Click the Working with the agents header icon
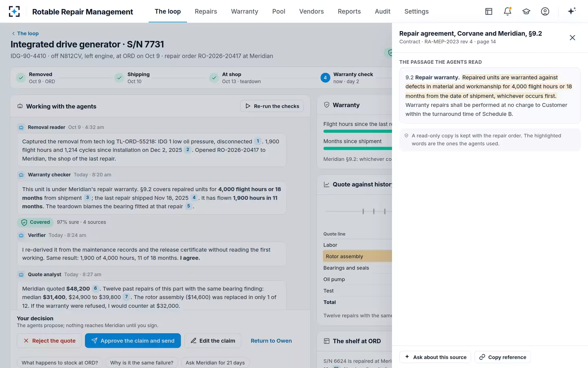The image size is (588, 368). point(20,106)
